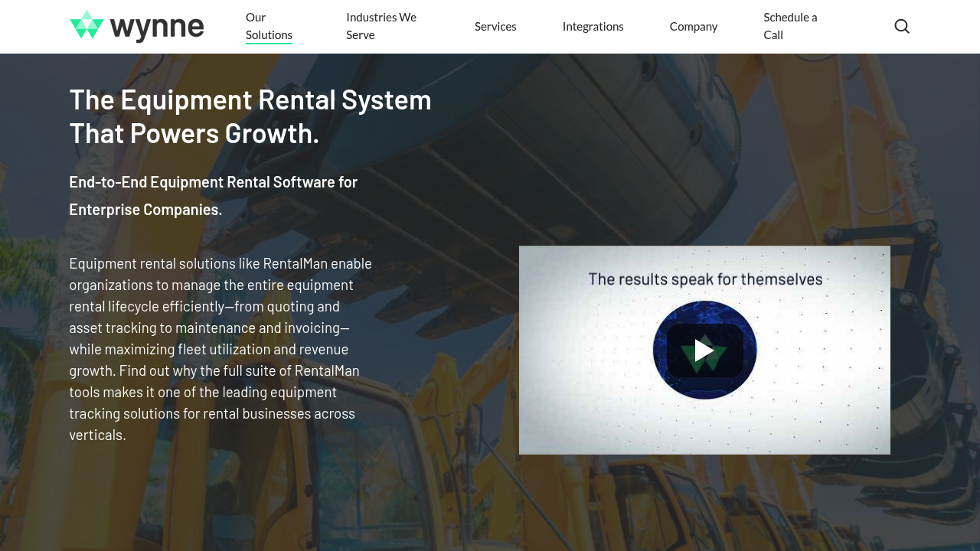
Task: Click the green diamond Wynne logo mark
Action: (87, 25)
